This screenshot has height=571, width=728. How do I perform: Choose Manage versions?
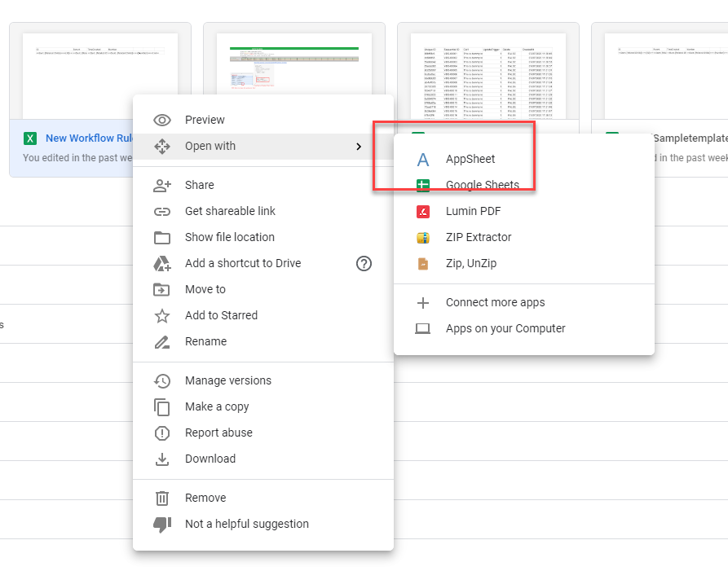(x=263, y=381)
